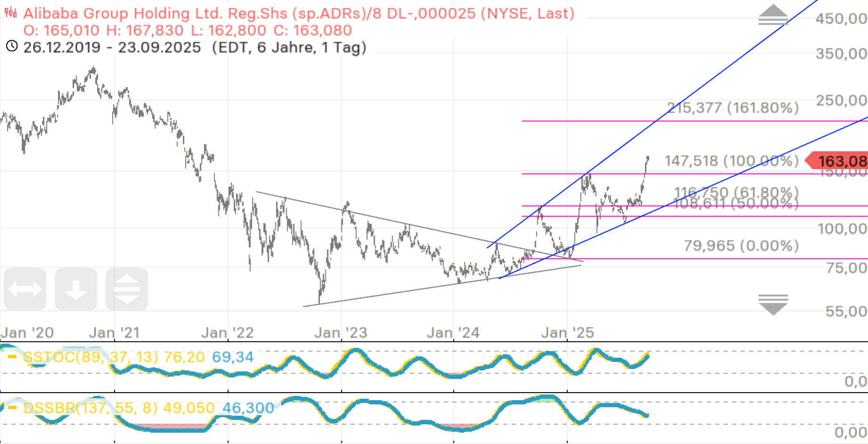Screen dimensions: 868x444
Task: Click the 250,00 price axis label
Action: (x=841, y=101)
